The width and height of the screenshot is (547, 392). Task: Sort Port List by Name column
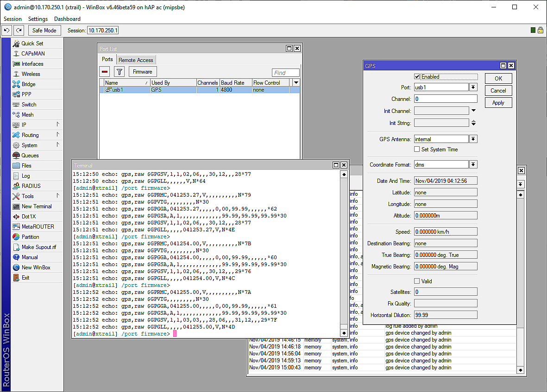[x=126, y=82]
